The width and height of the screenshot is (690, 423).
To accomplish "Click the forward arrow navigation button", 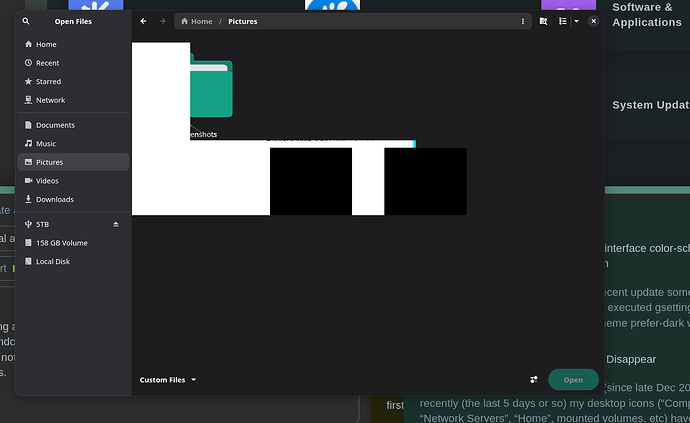I will [163, 21].
